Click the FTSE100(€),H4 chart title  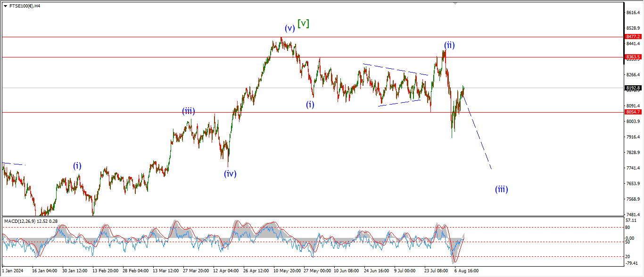25,6
